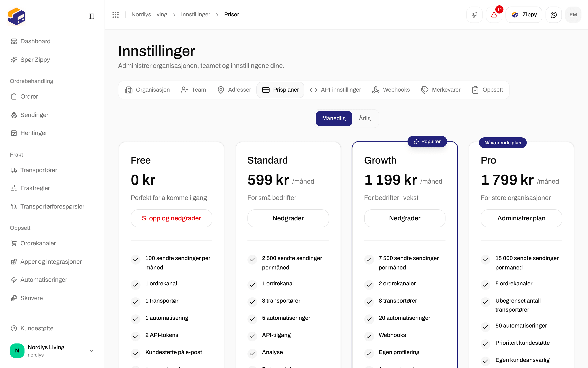Click '20 automatiseringer' feature in Growth

(x=404, y=318)
